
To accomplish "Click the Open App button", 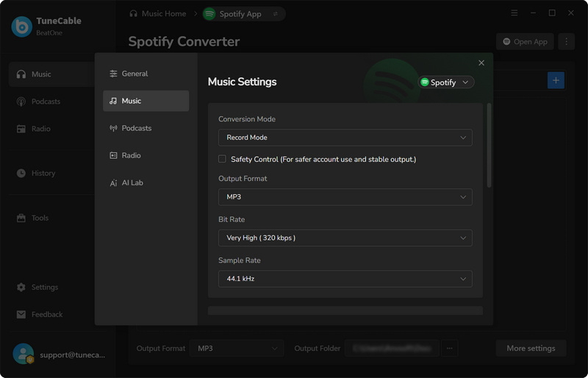I will point(525,42).
